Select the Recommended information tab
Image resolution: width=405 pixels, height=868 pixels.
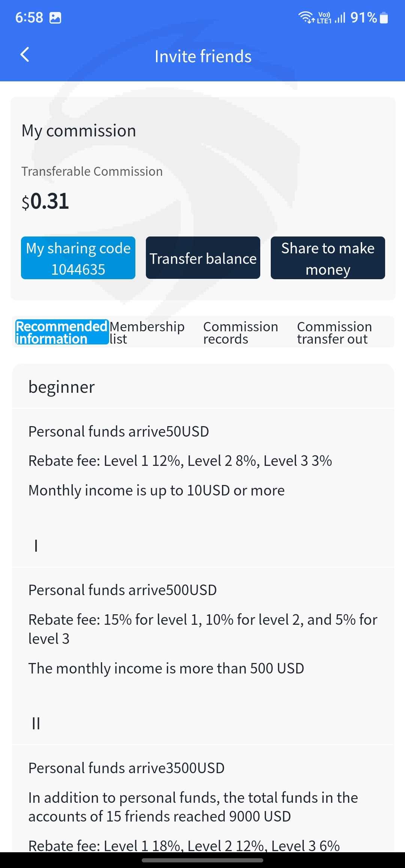pos(62,332)
